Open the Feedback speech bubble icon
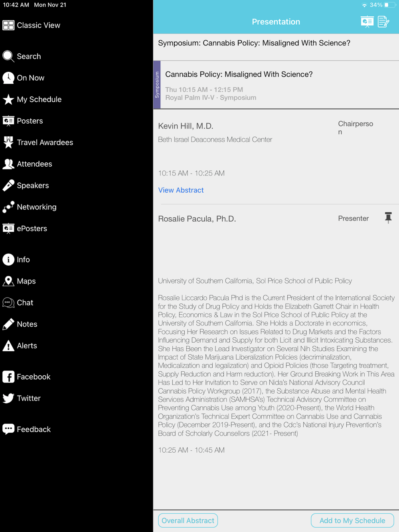The width and height of the screenshot is (399, 532). pyautogui.click(x=8, y=430)
